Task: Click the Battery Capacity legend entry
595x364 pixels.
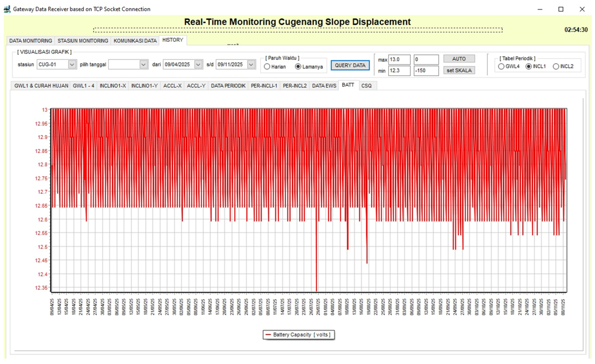Action: coord(299,335)
